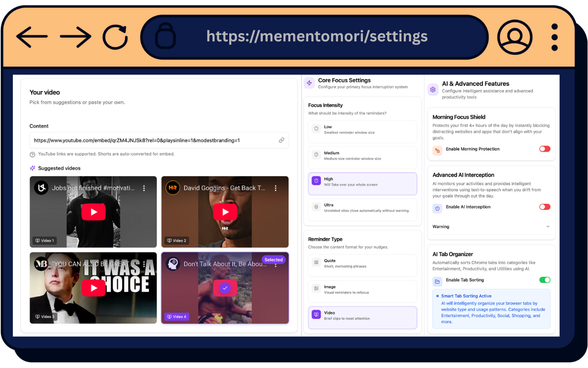Click the padlock icon in address bar
The height and width of the screenshot is (368, 588).
[165, 36]
